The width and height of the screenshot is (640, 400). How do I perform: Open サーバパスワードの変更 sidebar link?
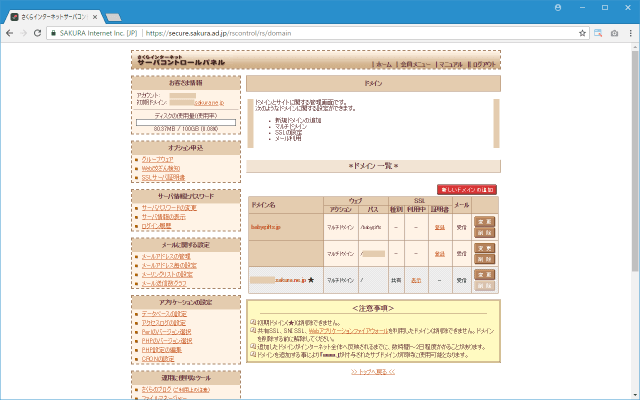click(168, 207)
